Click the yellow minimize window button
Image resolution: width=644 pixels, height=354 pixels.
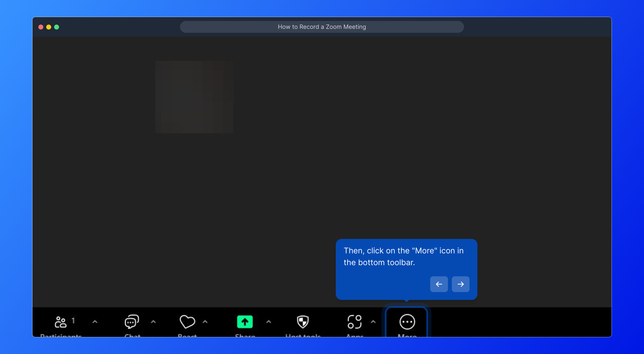[49, 27]
